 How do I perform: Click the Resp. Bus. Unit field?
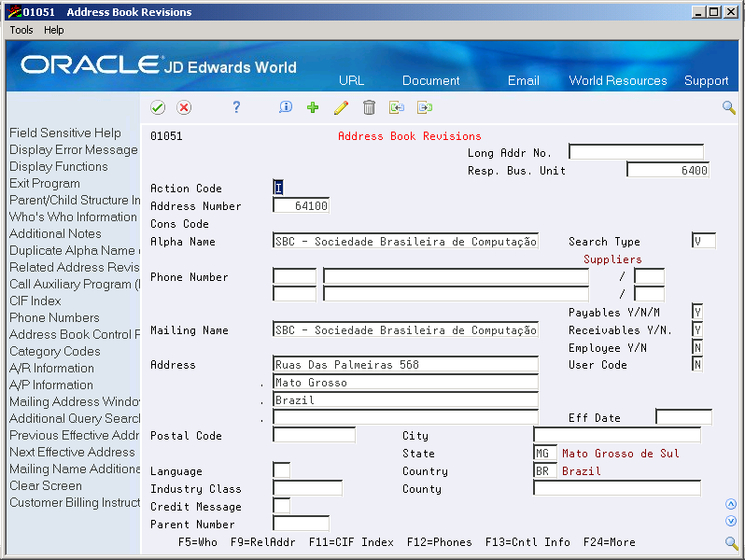[x=668, y=170]
